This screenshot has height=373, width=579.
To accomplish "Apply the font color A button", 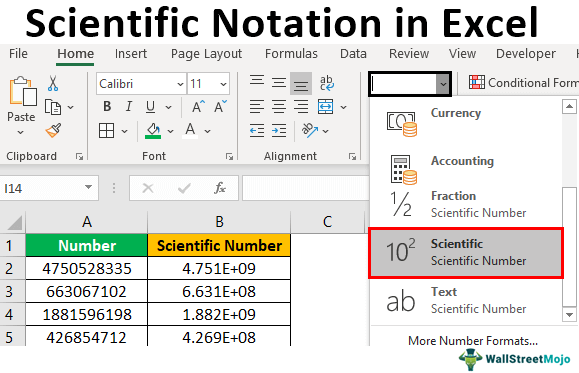I will point(190,131).
